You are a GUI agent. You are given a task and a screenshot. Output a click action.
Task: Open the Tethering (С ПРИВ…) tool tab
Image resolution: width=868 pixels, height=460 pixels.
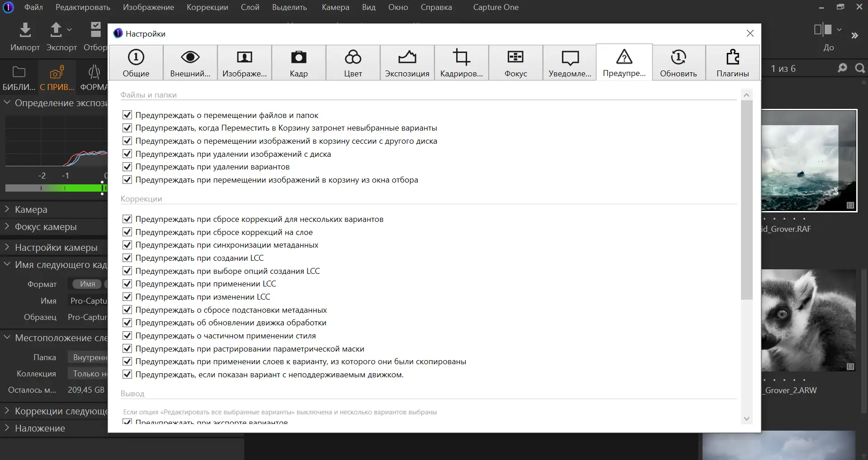57,78
